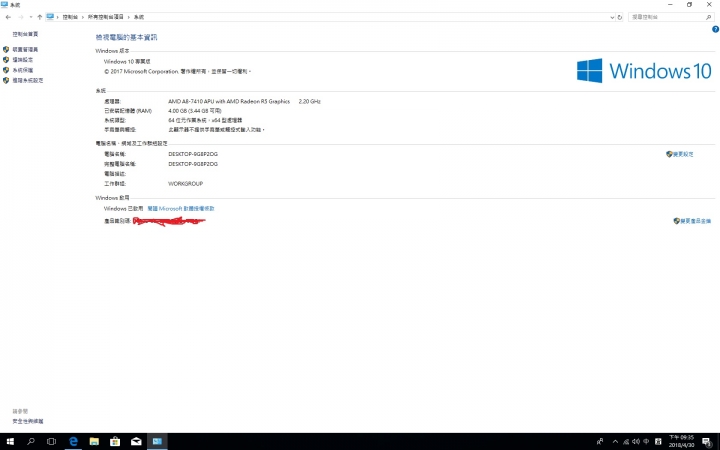The height and width of the screenshot is (450, 720).
Task: Click the IME mode tray icon beside clock
Action: [x=658, y=441]
